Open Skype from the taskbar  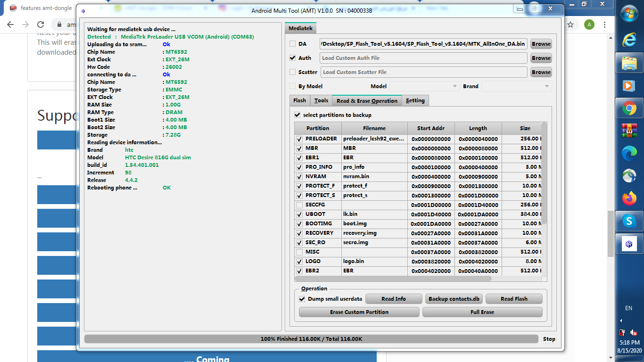pyautogui.click(x=629, y=221)
